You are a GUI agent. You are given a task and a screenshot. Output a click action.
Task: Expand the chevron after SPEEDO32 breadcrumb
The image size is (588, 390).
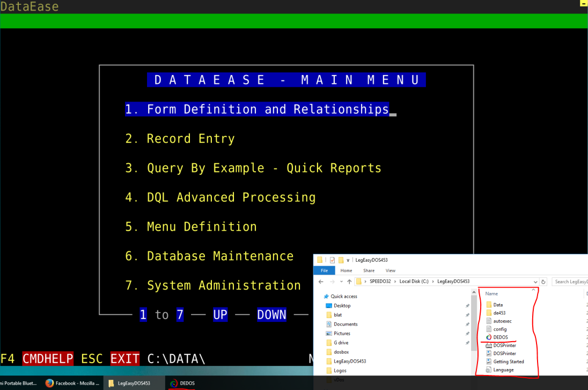(395, 281)
